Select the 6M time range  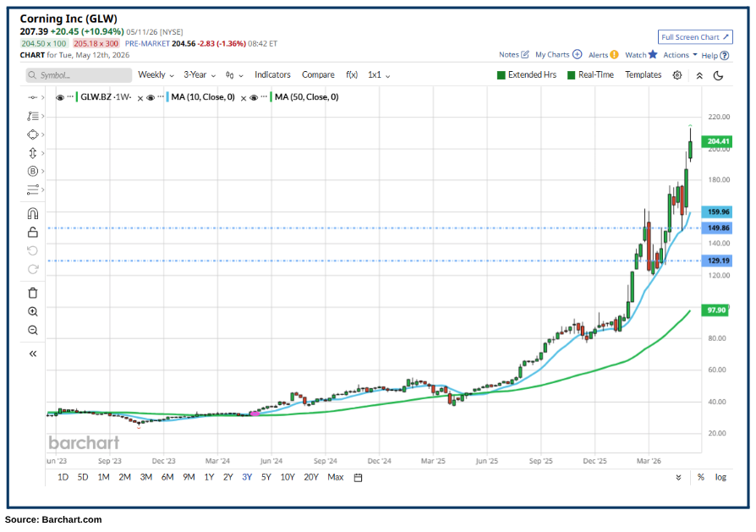pos(167,477)
